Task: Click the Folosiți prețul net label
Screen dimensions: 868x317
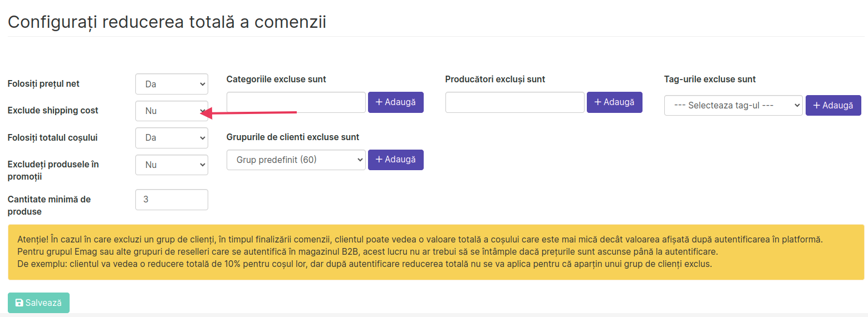Action: (43, 84)
